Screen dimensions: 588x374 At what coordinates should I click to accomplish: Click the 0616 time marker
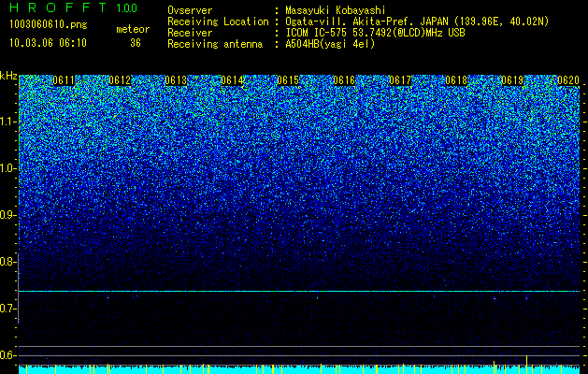344,80
